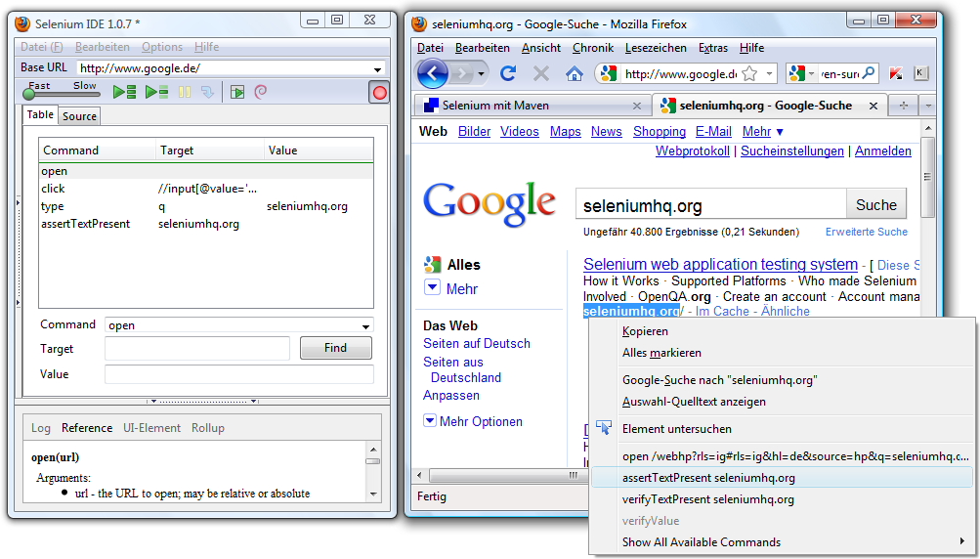
Task: Bookmark the page with the star icon
Action: click(x=749, y=73)
